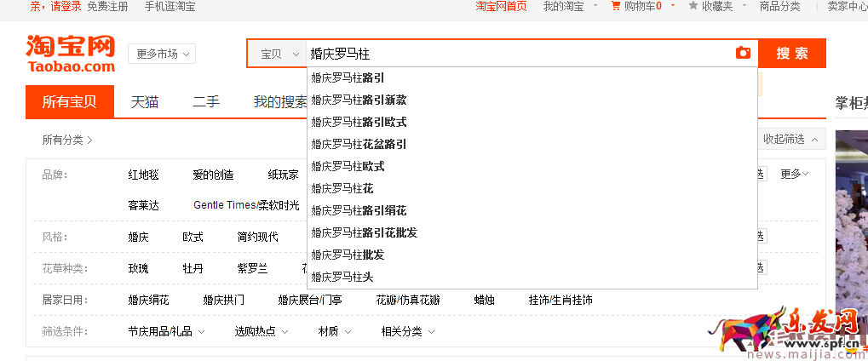Expand 更多 brand options
The image size is (868, 361).
click(x=794, y=174)
